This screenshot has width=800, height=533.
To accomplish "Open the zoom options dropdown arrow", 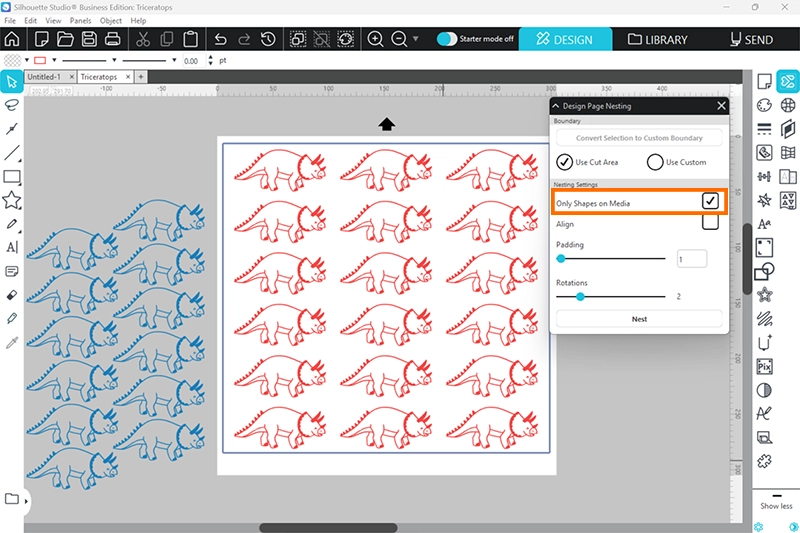I will [x=416, y=40].
